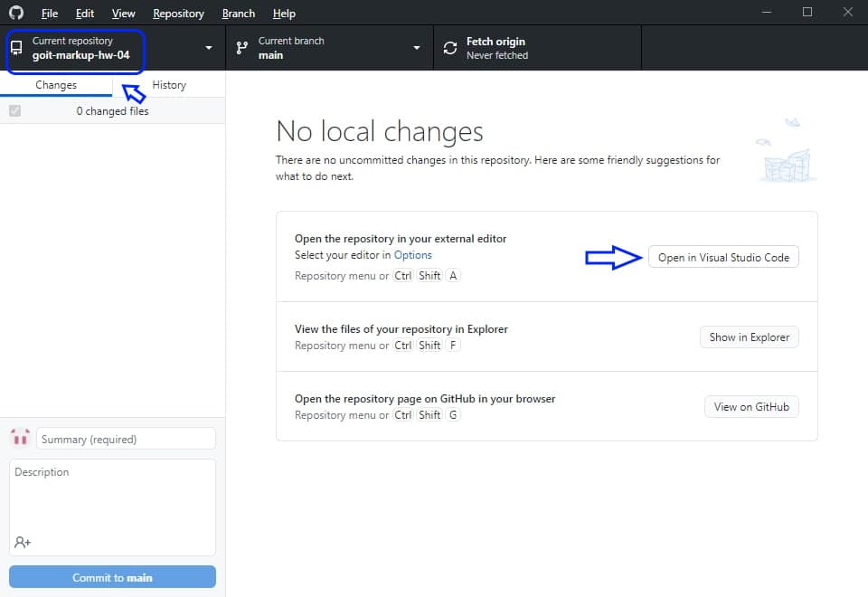Minimize the GitHub Desktop window
This screenshot has width=868, height=597.
tap(767, 12)
